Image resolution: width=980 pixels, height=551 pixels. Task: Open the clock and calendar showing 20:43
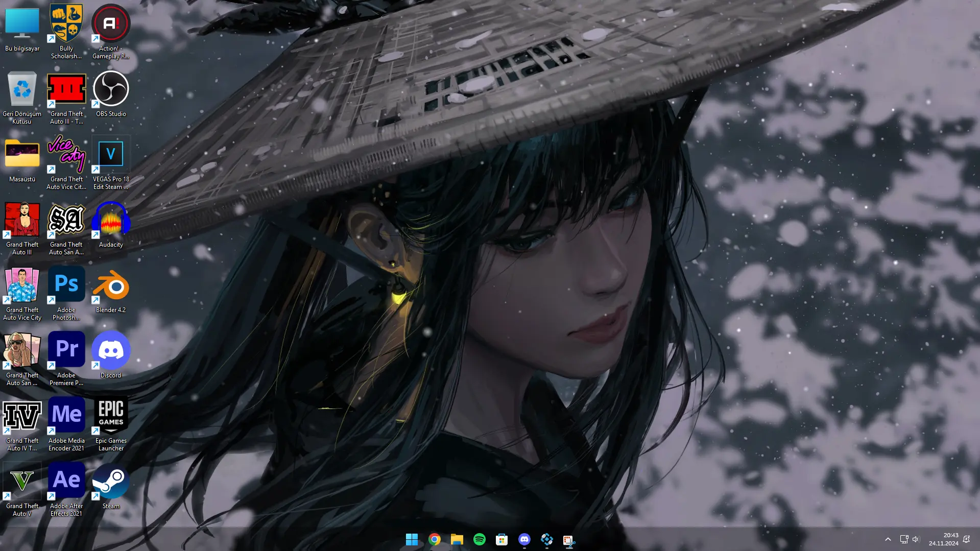pyautogui.click(x=943, y=539)
